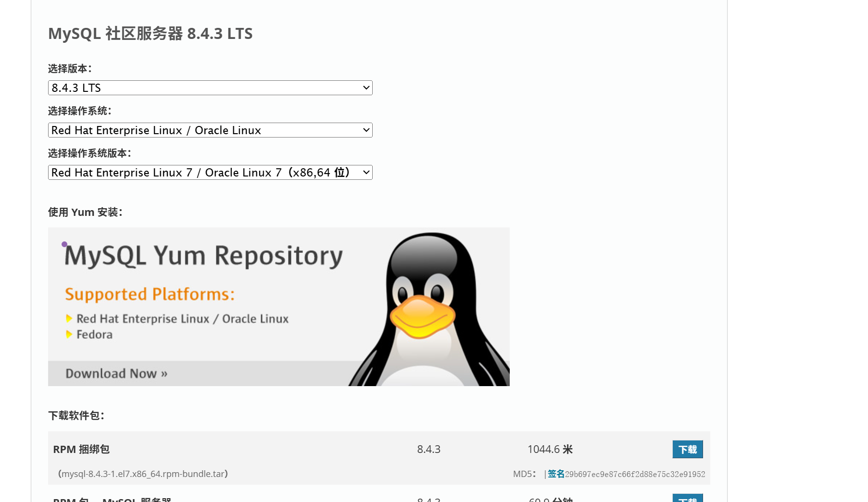868x502 pixels.
Task: Click the partly visible second 下载 button
Action: 688,498
